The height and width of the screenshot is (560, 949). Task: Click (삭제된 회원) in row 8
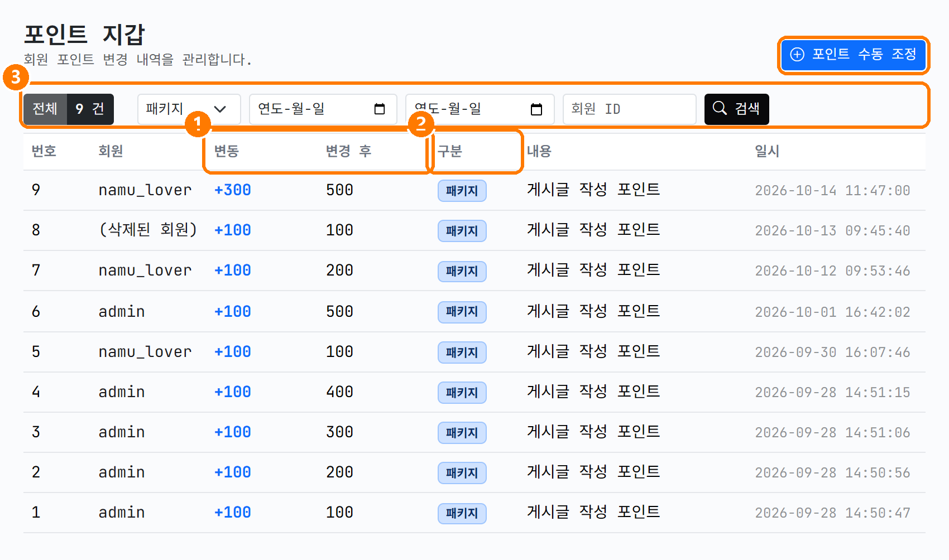pyautogui.click(x=148, y=230)
